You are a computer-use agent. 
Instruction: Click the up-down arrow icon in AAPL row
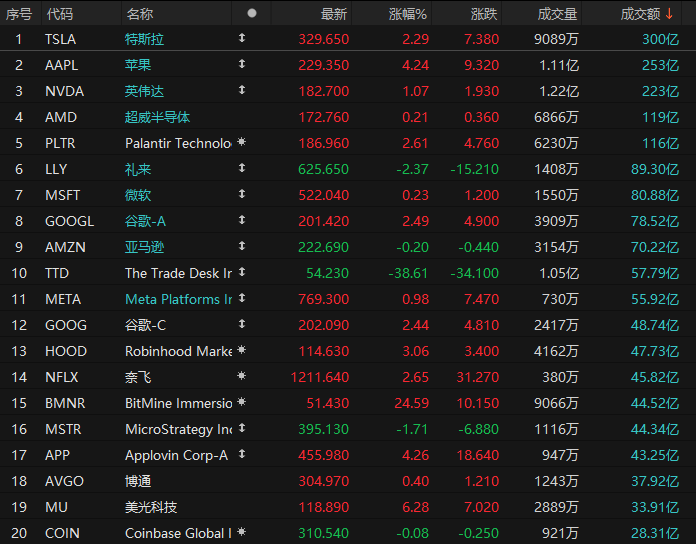tap(241, 64)
